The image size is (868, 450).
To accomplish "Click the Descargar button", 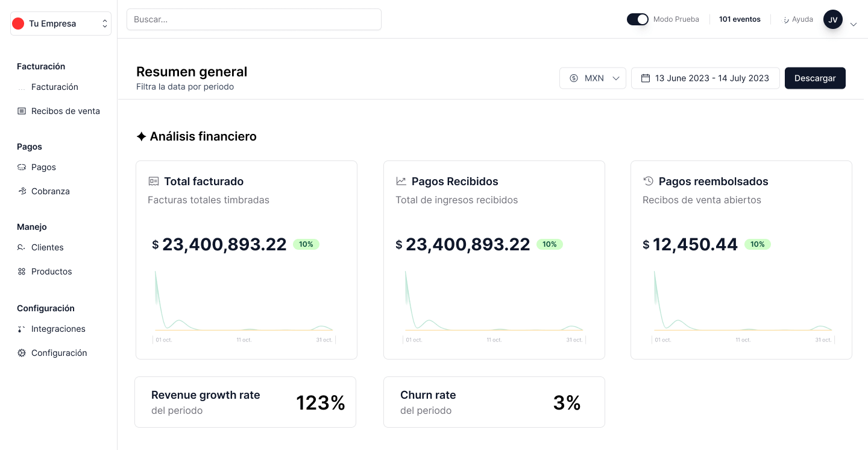I will click(x=815, y=78).
